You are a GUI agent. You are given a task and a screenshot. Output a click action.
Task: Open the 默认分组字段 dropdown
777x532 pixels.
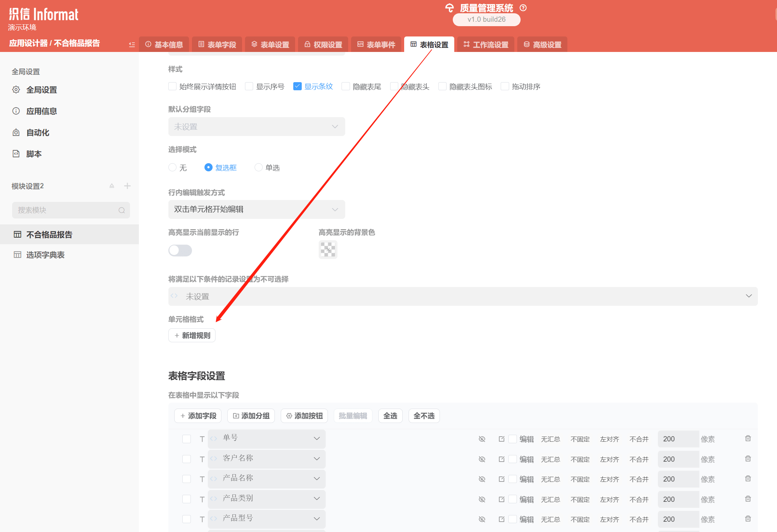256,127
